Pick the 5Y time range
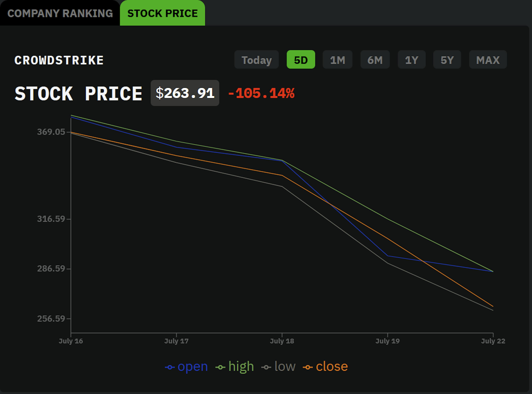This screenshot has height=394, width=532. 447,60
